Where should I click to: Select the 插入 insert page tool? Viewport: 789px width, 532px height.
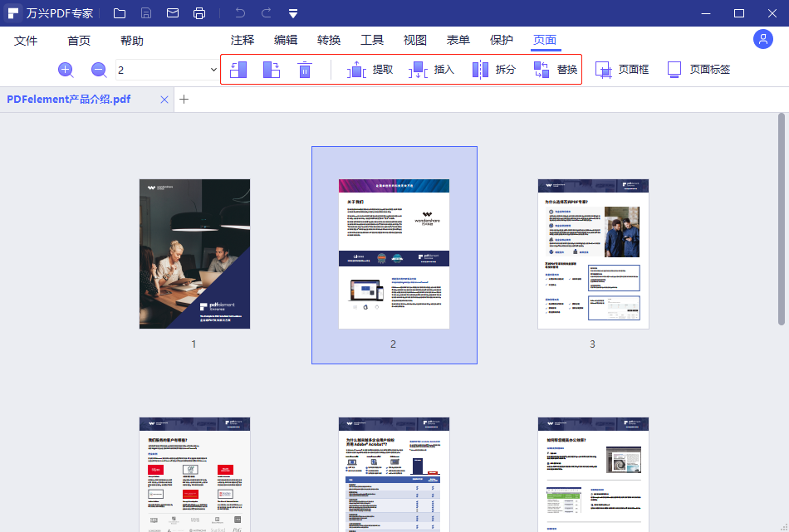point(439,69)
